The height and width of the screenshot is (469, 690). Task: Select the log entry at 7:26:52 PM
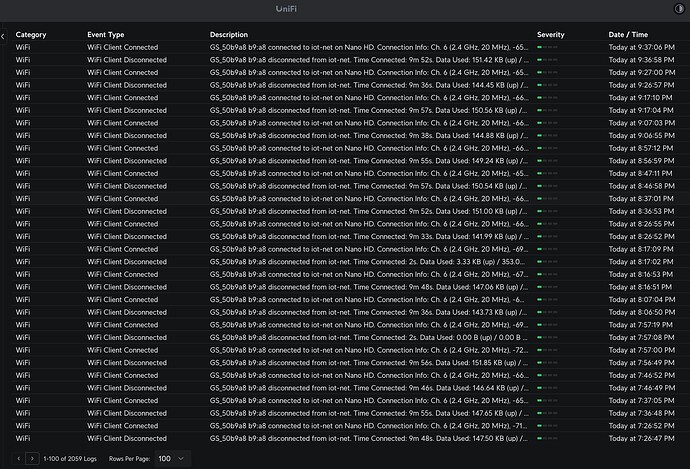pyautogui.click(x=350, y=425)
